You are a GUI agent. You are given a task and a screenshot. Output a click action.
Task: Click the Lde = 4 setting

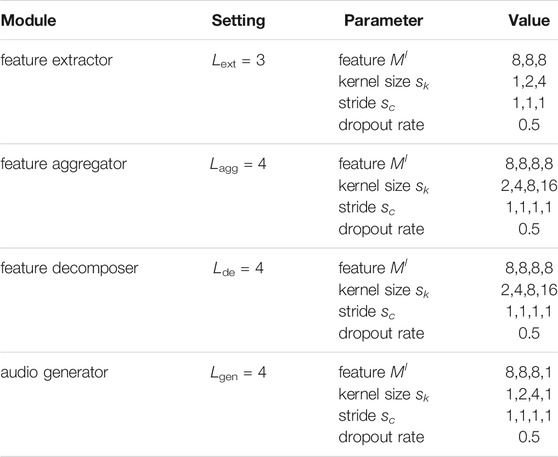point(238,269)
